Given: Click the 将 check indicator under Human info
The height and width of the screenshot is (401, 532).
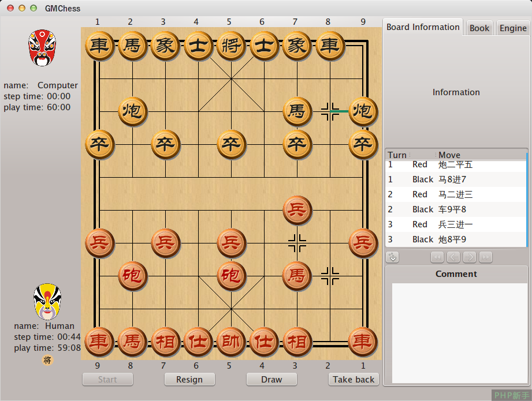Looking at the screenshot, I should pyautogui.click(x=47, y=360).
